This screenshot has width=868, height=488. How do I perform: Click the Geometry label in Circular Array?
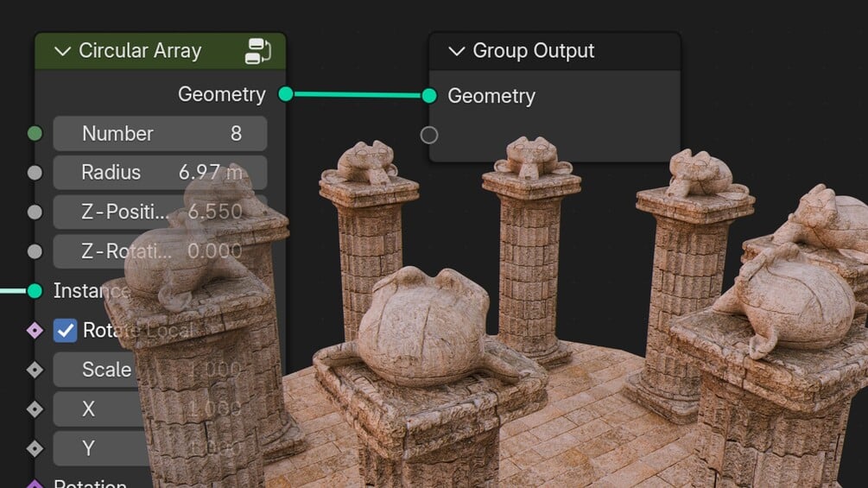[x=221, y=95]
